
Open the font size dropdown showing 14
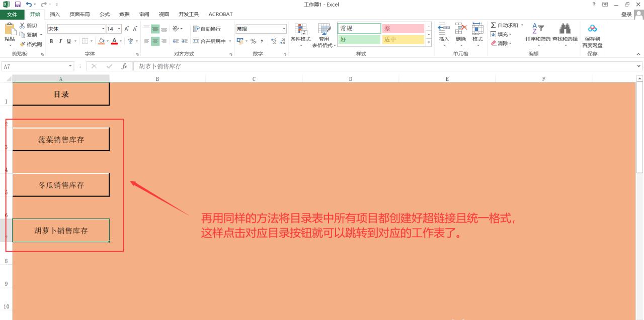coord(119,29)
